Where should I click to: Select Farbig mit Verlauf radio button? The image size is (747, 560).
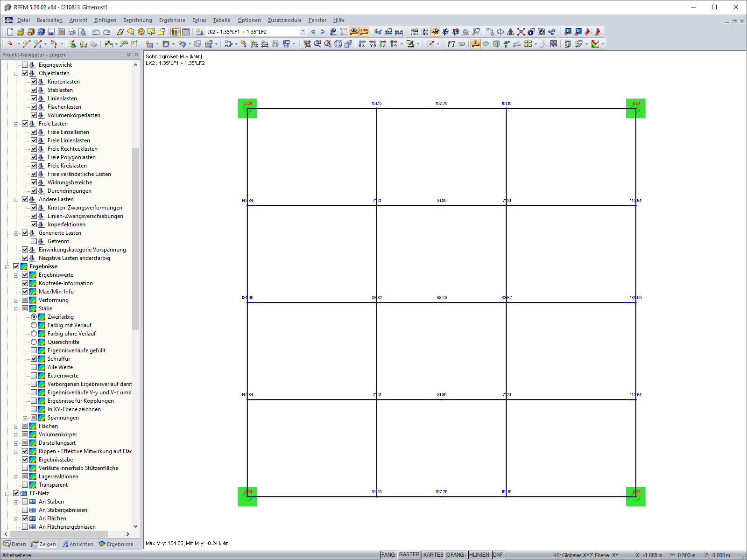click(x=34, y=325)
